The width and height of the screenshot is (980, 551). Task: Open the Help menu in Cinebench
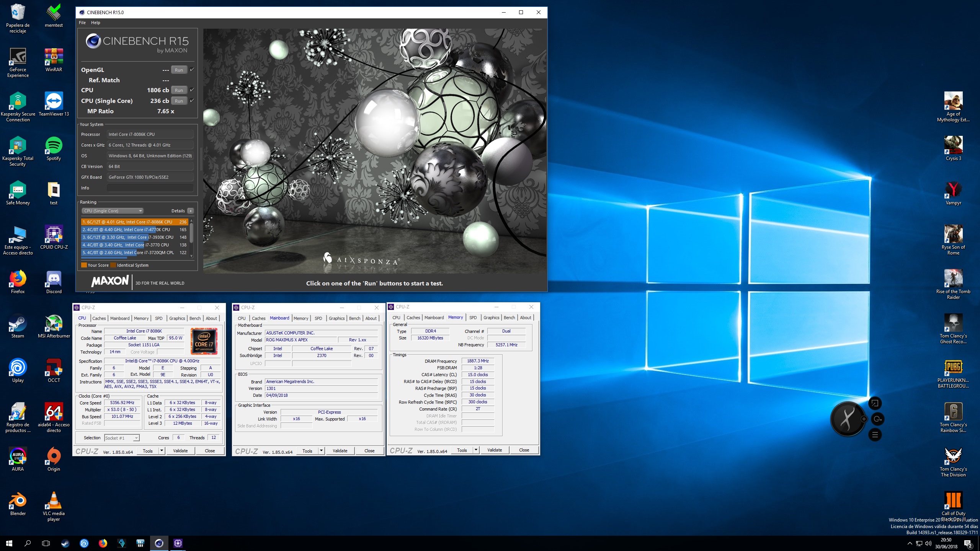95,23
